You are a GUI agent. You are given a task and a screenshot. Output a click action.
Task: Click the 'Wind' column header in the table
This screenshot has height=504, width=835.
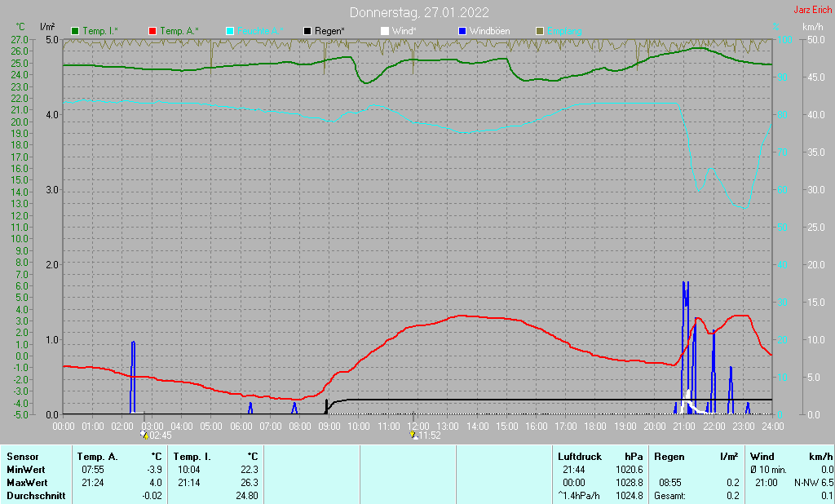(x=762, y=457)
